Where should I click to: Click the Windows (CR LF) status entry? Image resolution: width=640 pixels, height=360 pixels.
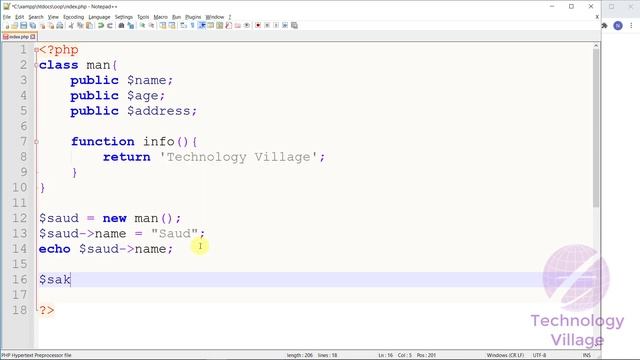505,355
